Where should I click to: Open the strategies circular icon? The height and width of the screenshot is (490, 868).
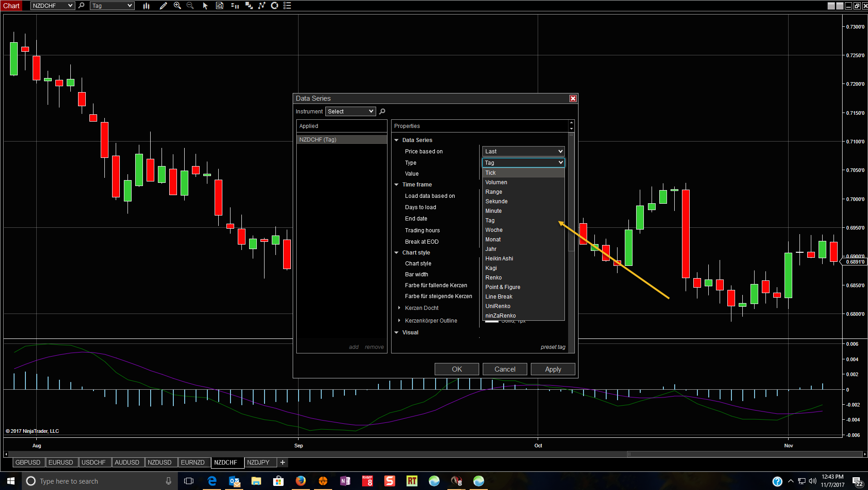[275, 5]
